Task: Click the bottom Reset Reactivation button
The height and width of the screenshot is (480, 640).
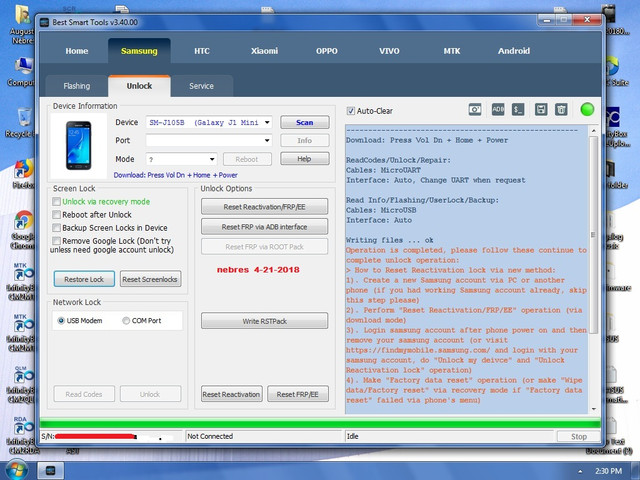Action: pos(231,394)
